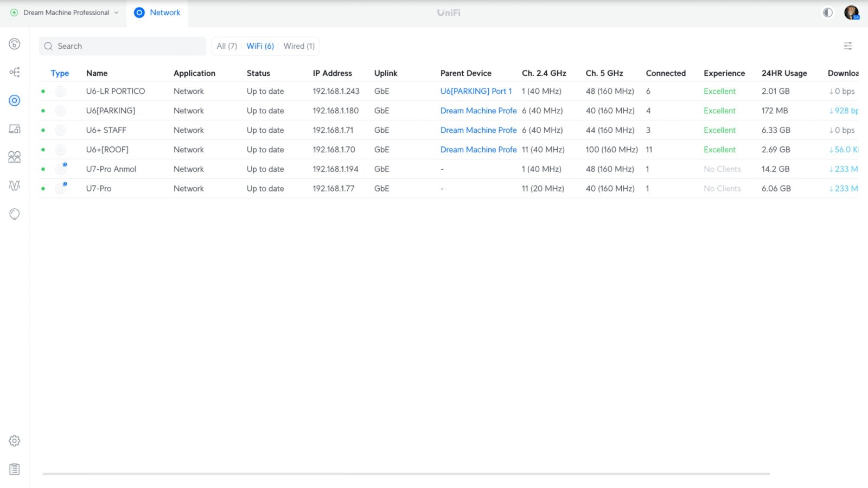Toggle the dark/light theme icon
Screen dimensions: 868x488
pyautogui.click(x=828, y=12)
